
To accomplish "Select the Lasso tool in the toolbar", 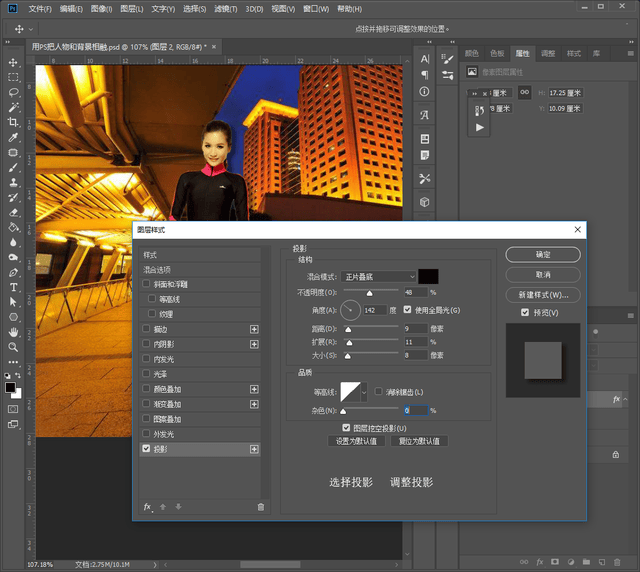I will pos(13,91).
